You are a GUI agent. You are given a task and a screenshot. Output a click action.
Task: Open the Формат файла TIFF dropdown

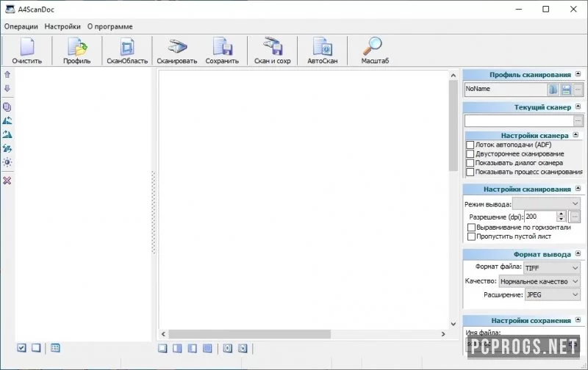click(552, 268)
